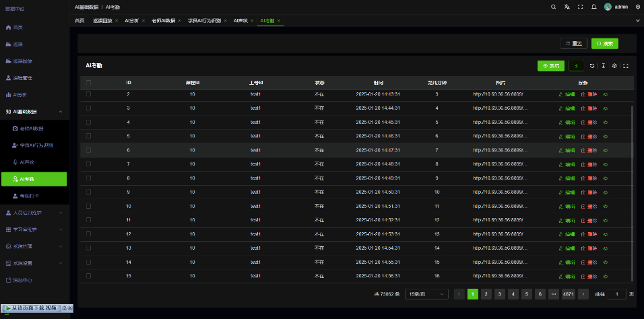Image resolution: width=644 pixels, height=319 pixels.
Task: Open the 15 per page dropdown
Action: 426,294
